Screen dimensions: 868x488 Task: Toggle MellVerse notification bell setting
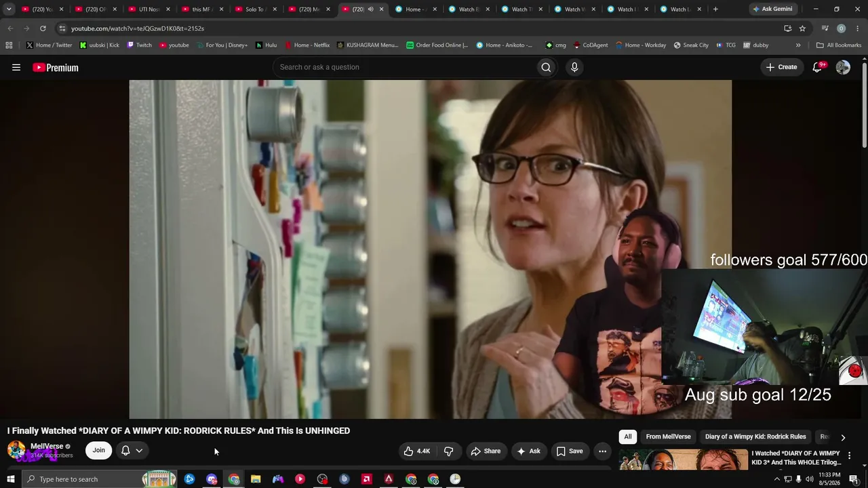pyautogui.click(x=132, y=451)
